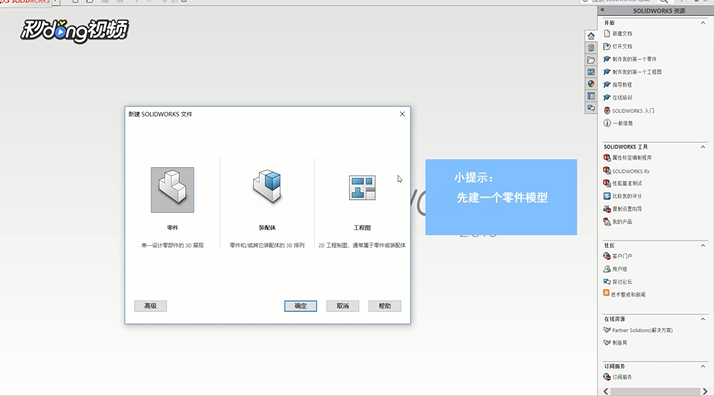This screenshot has height=396, width=714.
Task: Collapse the SOLIDWORKS 工具 section chevron
Action: pyautogui.click(x=703, y=147)
